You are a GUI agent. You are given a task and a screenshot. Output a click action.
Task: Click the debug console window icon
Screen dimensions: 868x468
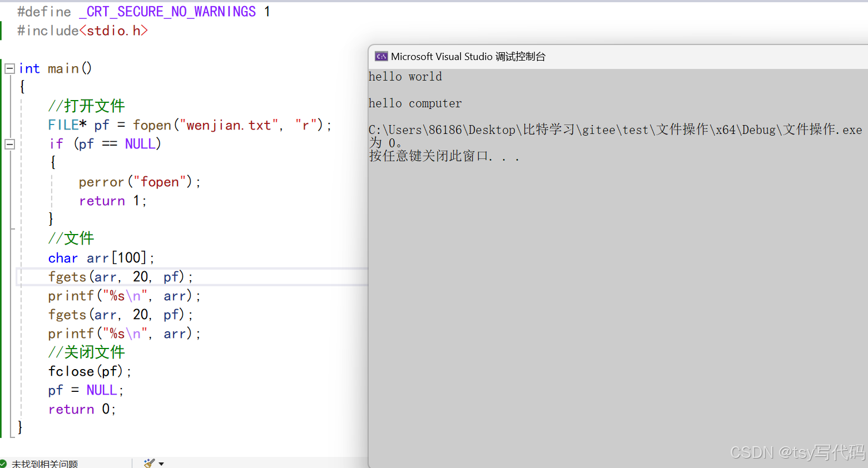[381, 56]
